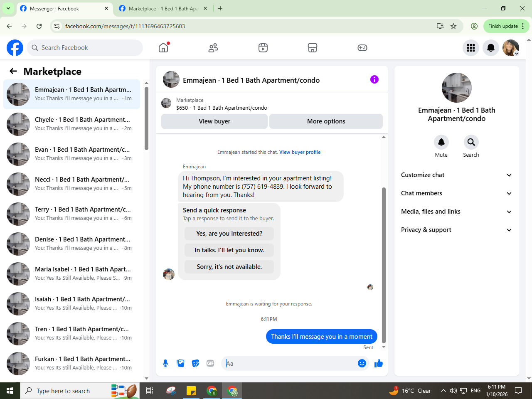Expand Chat members section
This screenshot has width=532, height=399.
point(456,193)
